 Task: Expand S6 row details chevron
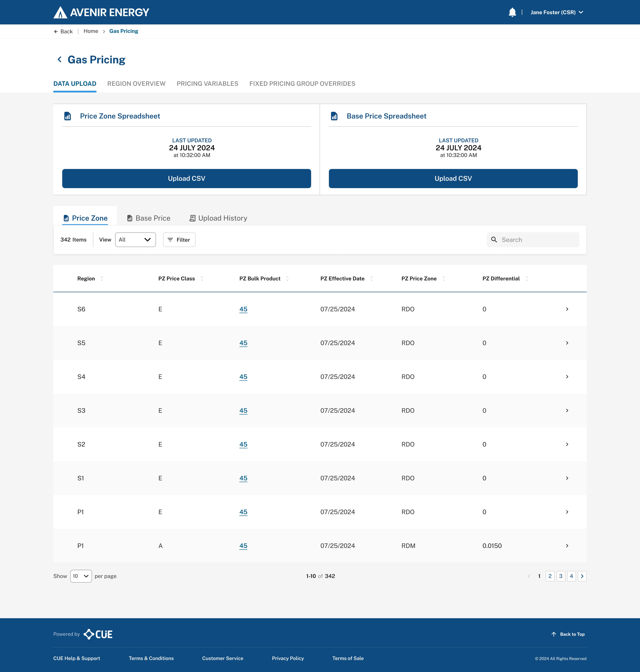567,309
